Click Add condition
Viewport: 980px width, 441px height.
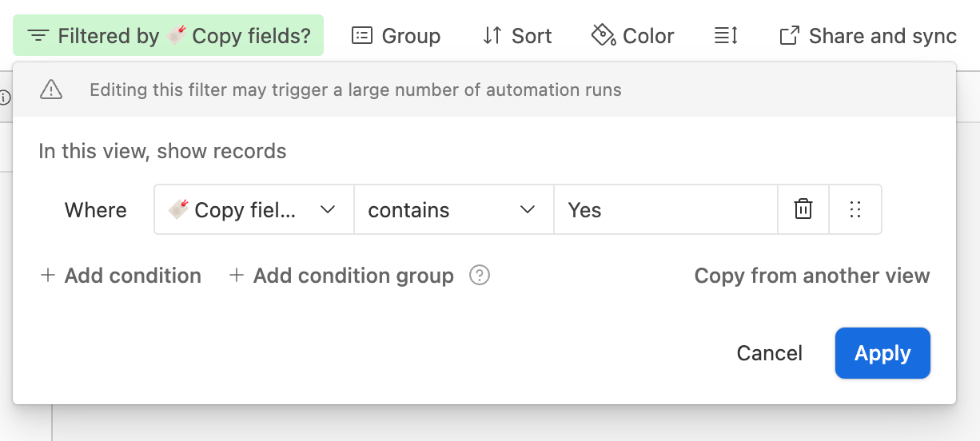(x=121, y=276)
